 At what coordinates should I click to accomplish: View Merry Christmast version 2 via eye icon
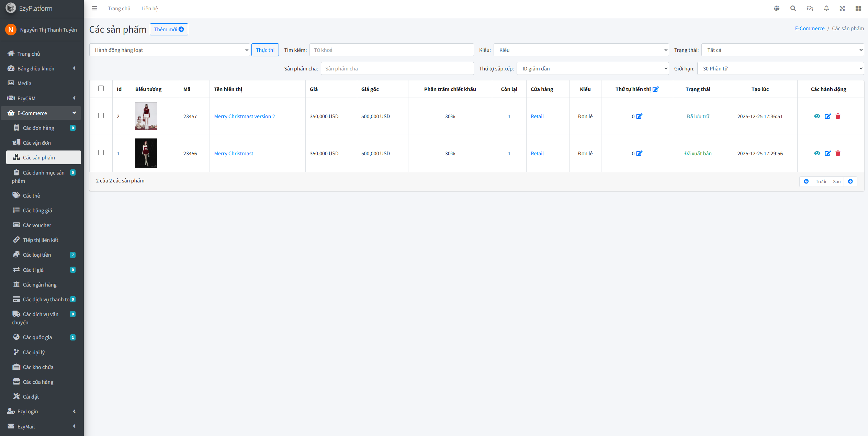pyautogui.click(x=817, y=116)
